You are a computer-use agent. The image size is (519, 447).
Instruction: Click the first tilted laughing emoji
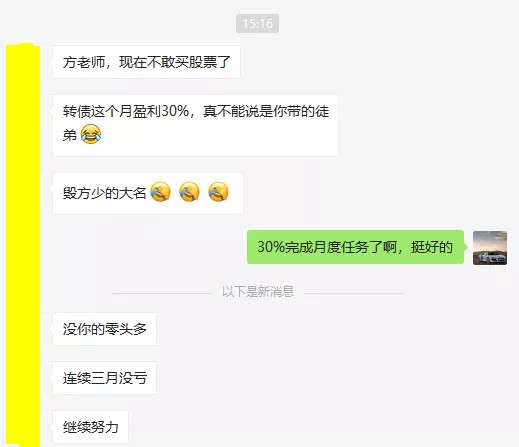point(160,192)
